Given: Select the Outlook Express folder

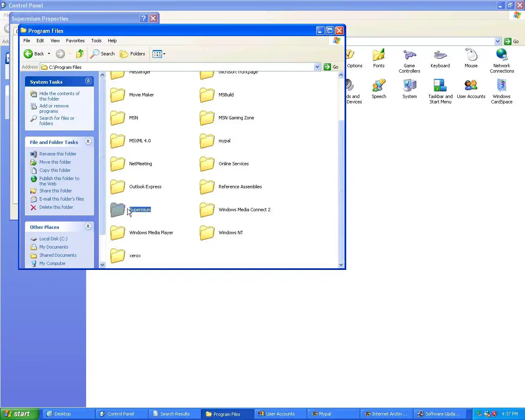Looking at the screenshot, I should point(136,187).
